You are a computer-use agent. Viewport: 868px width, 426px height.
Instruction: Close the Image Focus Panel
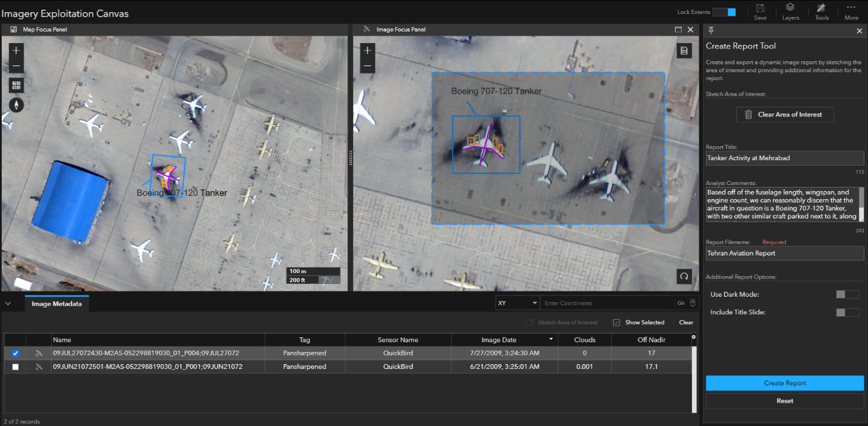tap(691, 29)
